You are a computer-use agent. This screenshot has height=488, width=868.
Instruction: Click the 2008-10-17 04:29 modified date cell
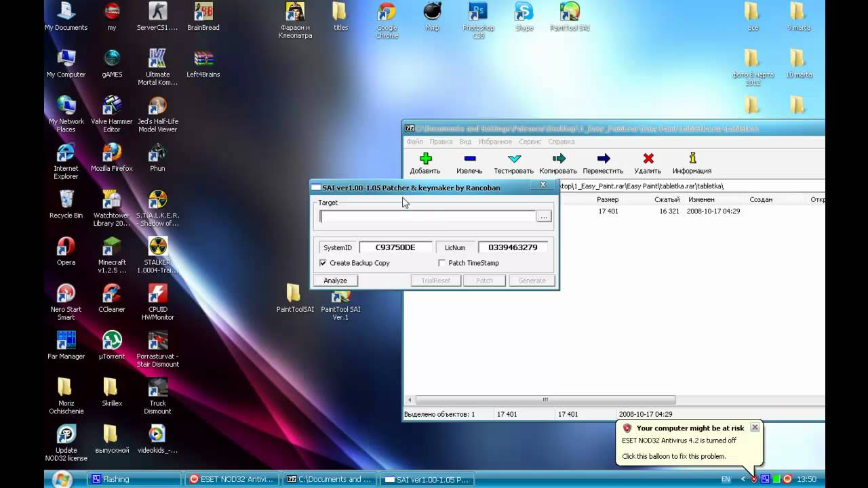[x=713, y=211]
